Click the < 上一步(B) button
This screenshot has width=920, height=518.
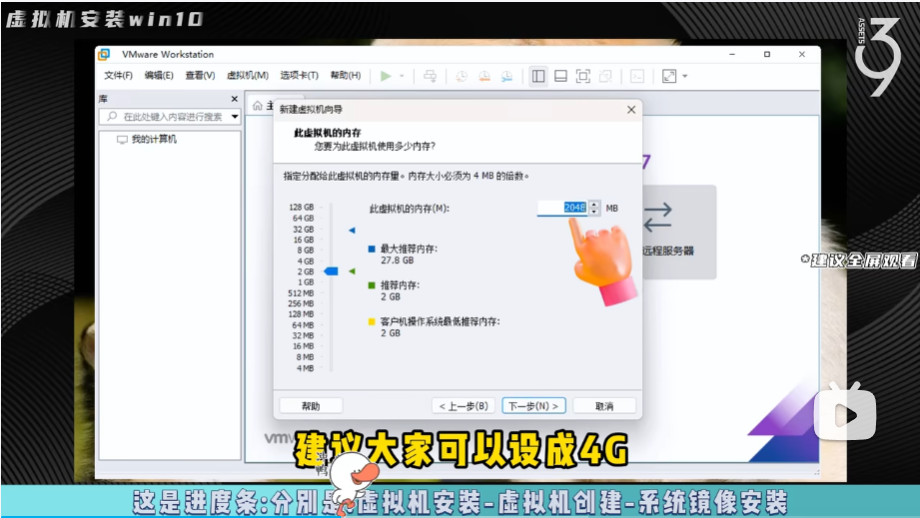(x=464, y=406)
